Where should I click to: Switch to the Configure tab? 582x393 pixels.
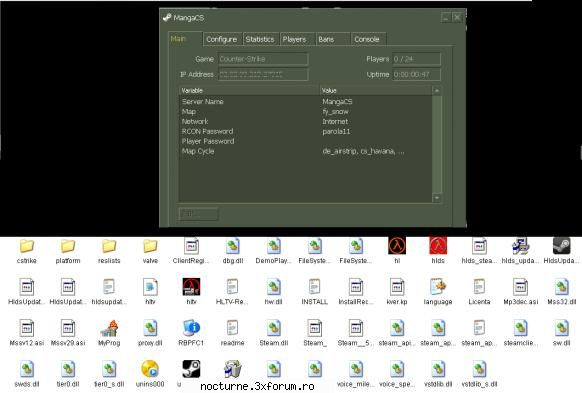click(x=222, y=39)
